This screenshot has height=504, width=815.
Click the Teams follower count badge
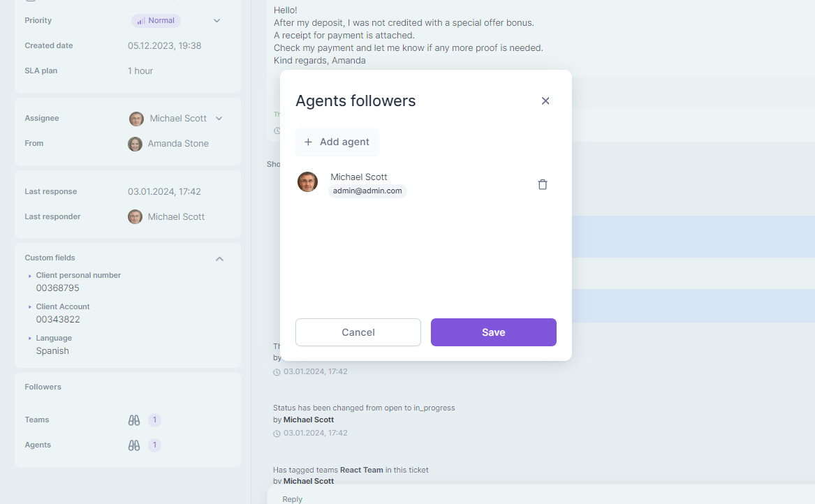click(154, 420)
